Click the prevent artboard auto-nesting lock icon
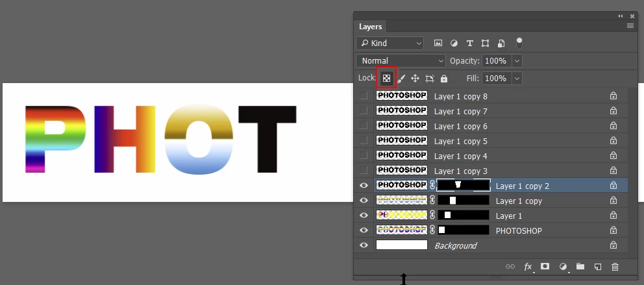 pyautogui.click(x=430, y=79)
